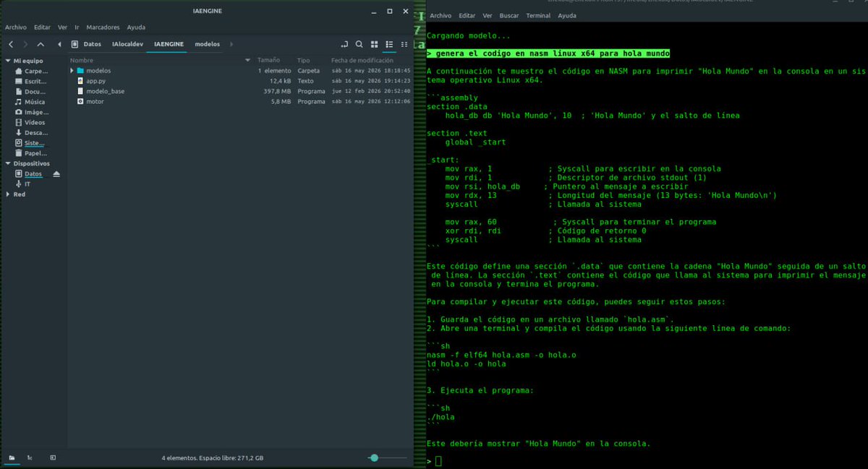The image size is (868, 469).
Task: Open Documentos in the sidebar
Action: 30,92
